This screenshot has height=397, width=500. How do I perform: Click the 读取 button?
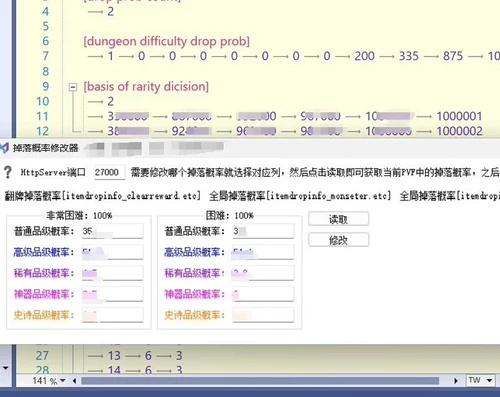point(339,219)
